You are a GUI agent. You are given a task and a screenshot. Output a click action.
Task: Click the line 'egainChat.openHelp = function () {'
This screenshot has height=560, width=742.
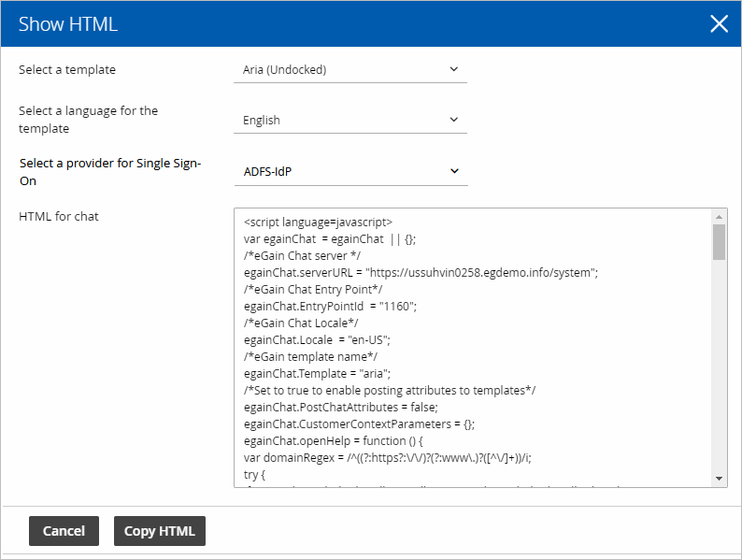[333, 441]
